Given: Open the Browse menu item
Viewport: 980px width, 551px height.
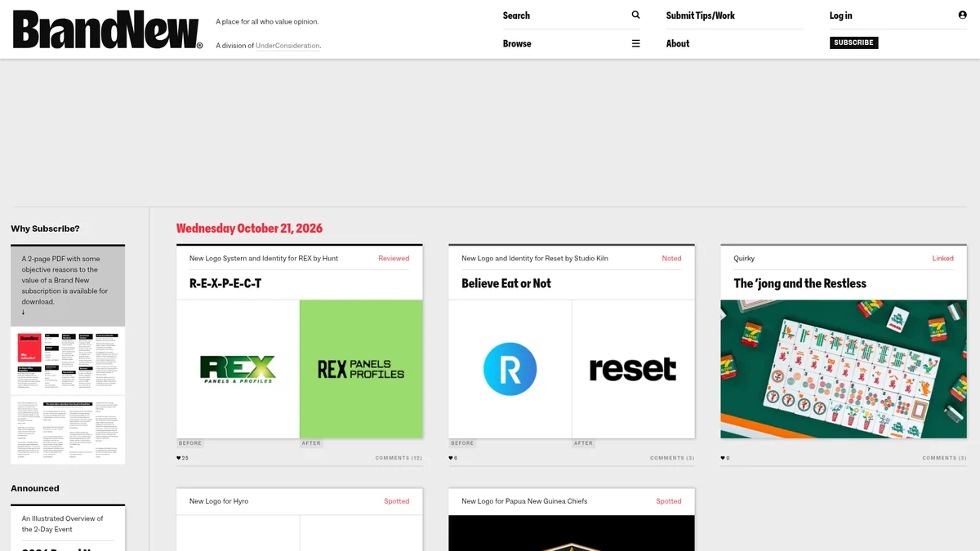Looking at the screenshot, I should (517, 43).
